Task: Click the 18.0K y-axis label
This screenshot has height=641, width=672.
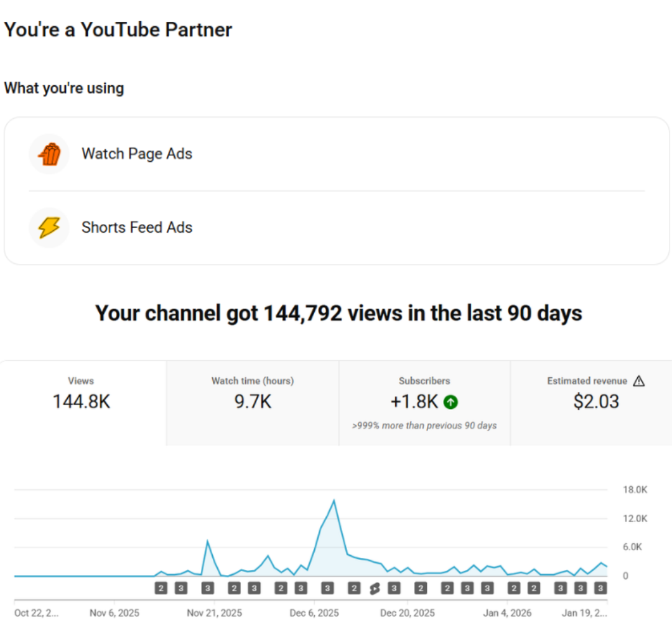Action: point(635,490)
